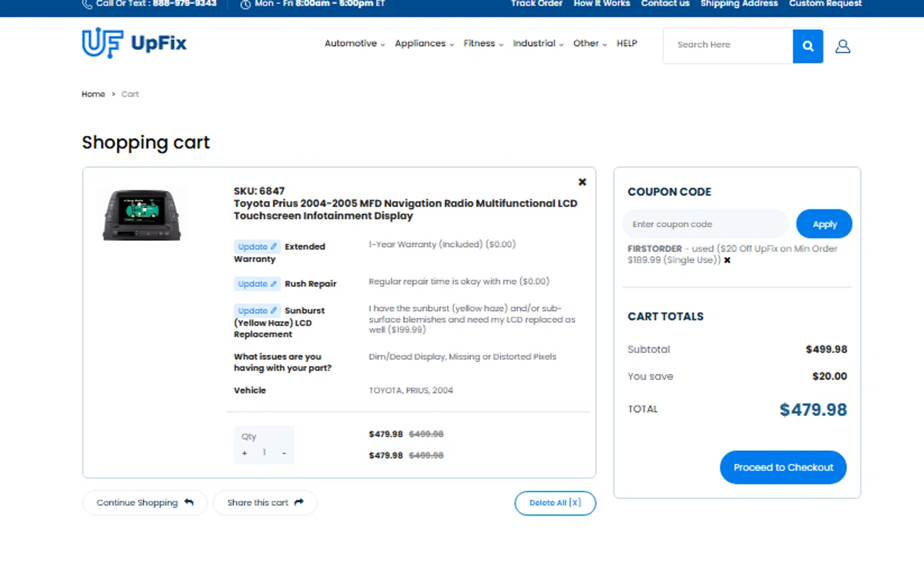Open How It Works link

coord(601,4)
